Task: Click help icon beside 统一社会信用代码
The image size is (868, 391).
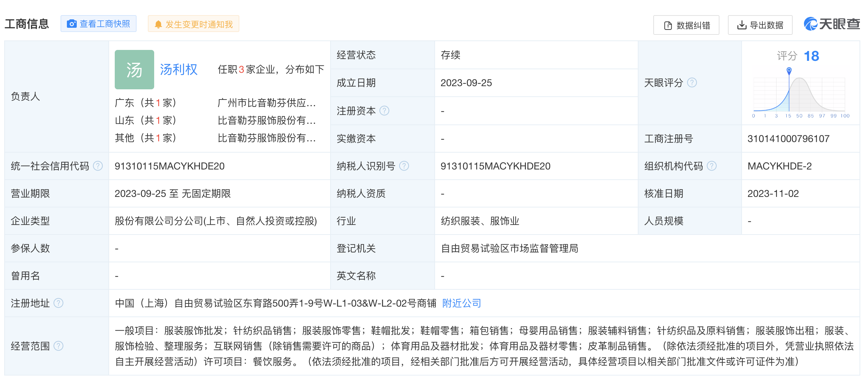Action: [x=98, y=166]
